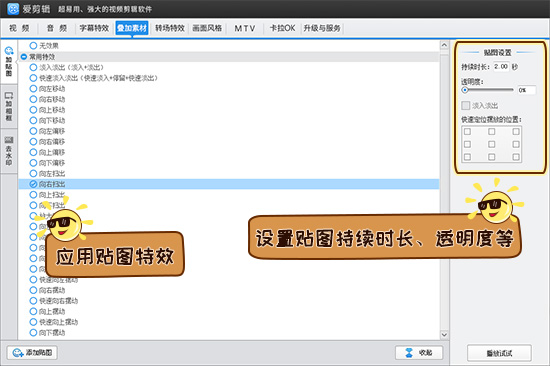Switch to the 视频 tab
The image size is (550, 366).
[19, 28]
